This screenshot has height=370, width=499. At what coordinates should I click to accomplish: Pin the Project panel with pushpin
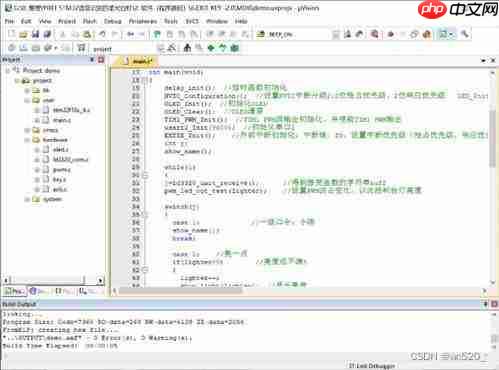(92, 60)
